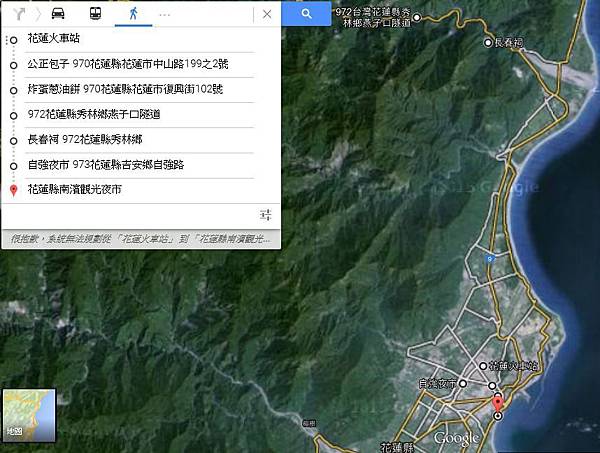This screenshot has width=600, height=453.
Task: Edit destination 花蓮縣南濱觀光夜市
Action: [140, 189]
